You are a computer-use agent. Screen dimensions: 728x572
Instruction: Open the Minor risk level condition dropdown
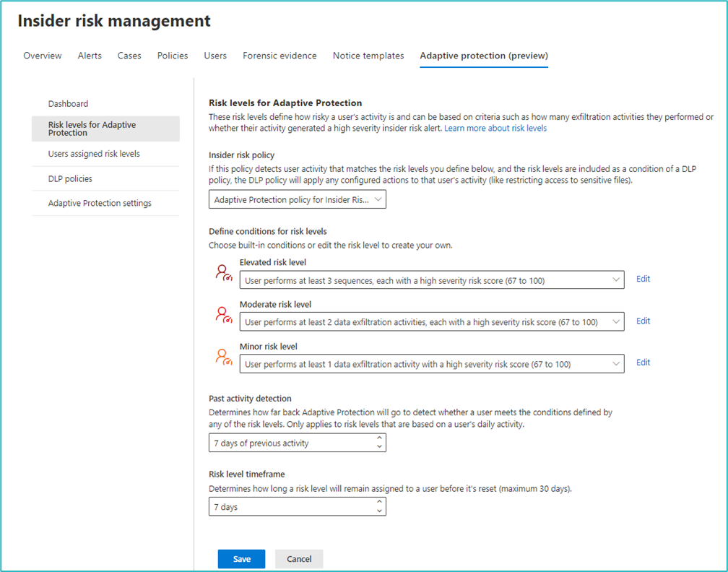pos(617,363)
